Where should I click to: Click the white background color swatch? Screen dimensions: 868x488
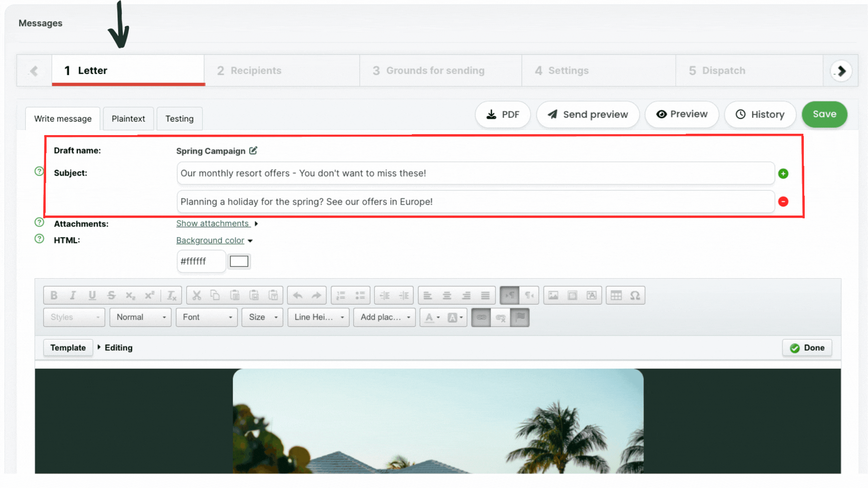239,261
